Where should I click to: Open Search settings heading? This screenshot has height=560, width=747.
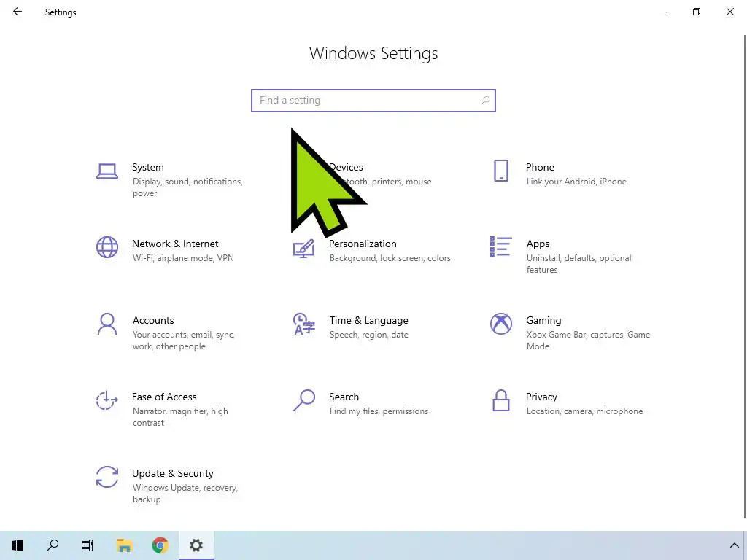[x=344, y=397]
